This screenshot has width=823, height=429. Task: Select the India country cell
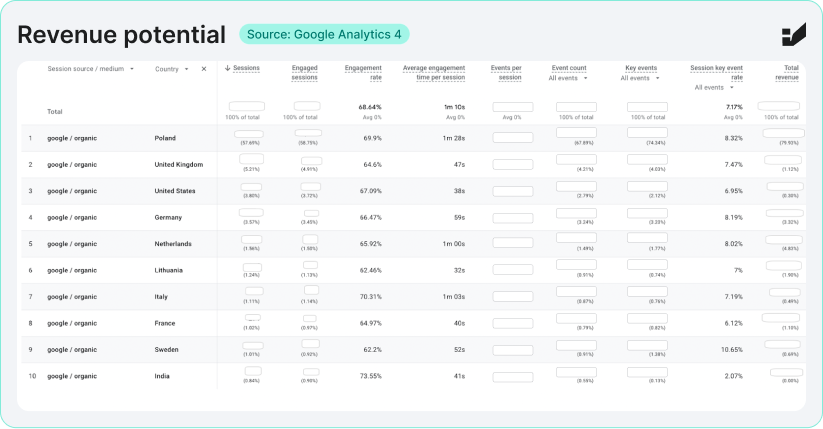coord(162,376)
